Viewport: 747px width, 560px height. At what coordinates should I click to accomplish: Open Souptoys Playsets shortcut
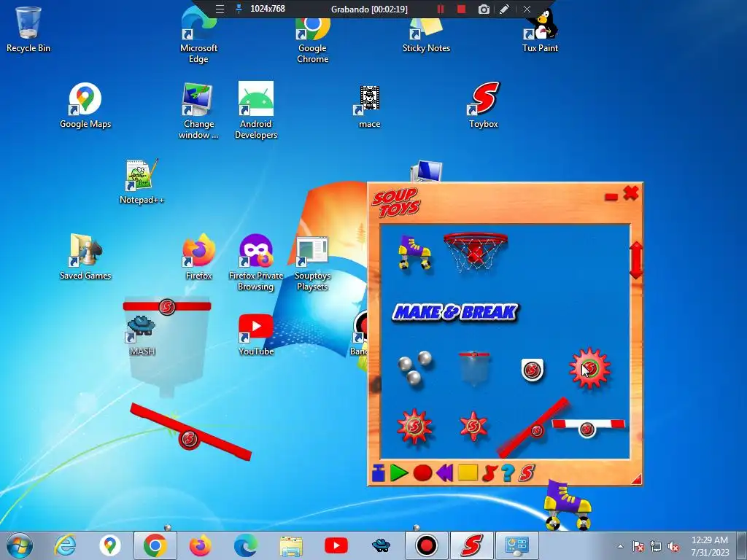point(312,263)
